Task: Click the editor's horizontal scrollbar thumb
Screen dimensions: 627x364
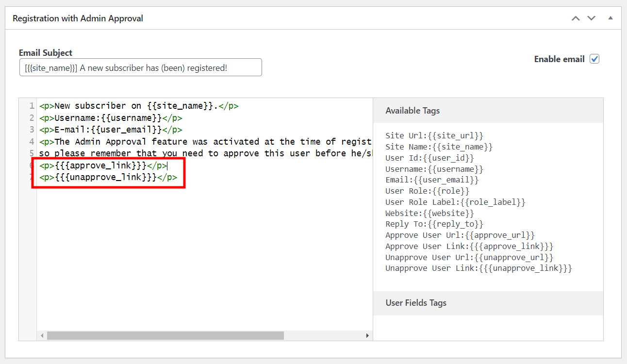Action: (x=165, y=335)
